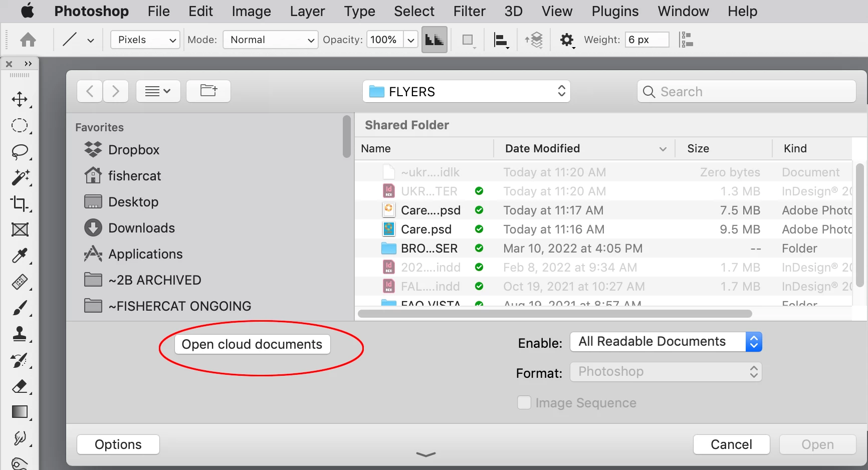This screenshot has height=470, width=868.
Task: Toggle Date Modified sort order chevron
Action: pos(663,149)
